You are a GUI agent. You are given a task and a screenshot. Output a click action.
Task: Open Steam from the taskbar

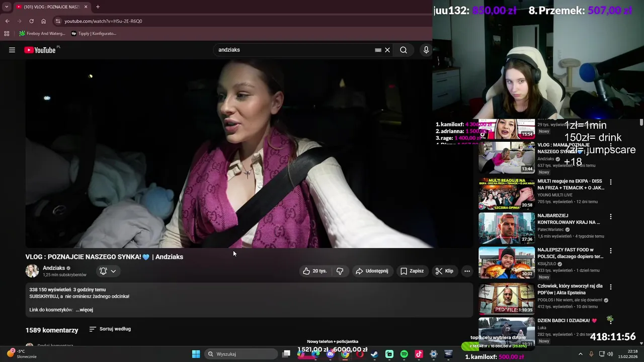click(374, 354)
